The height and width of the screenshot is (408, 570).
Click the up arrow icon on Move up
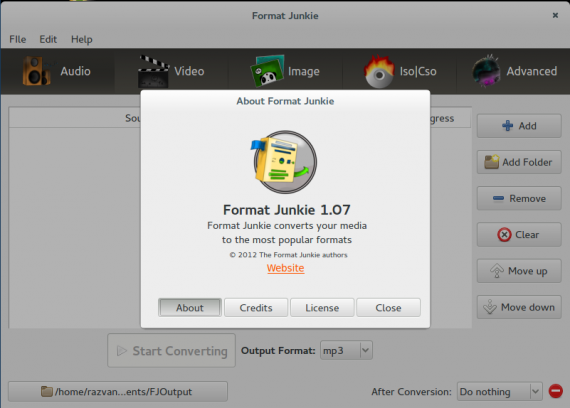(x=497, y=271)
